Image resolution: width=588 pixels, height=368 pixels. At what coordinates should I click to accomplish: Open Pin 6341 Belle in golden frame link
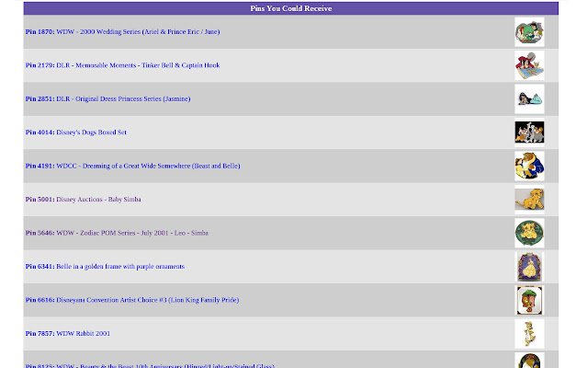click(105, 266)
